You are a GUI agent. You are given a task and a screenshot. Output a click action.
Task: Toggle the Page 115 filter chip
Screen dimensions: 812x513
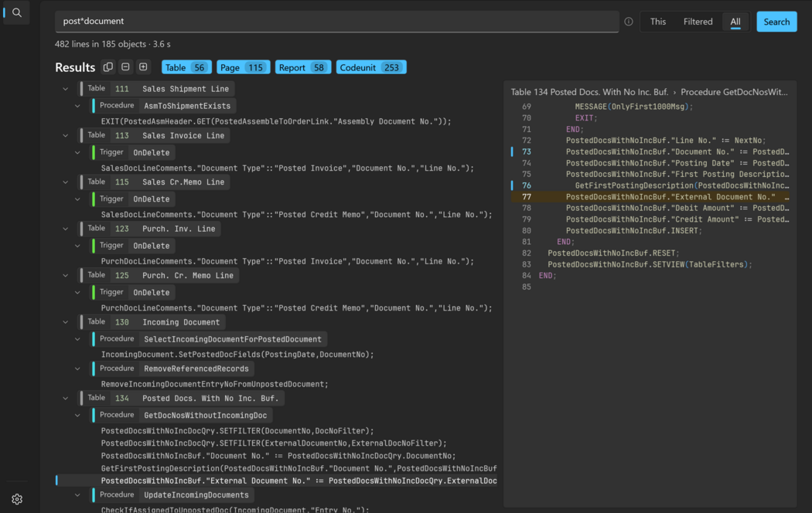coord(244,67)
